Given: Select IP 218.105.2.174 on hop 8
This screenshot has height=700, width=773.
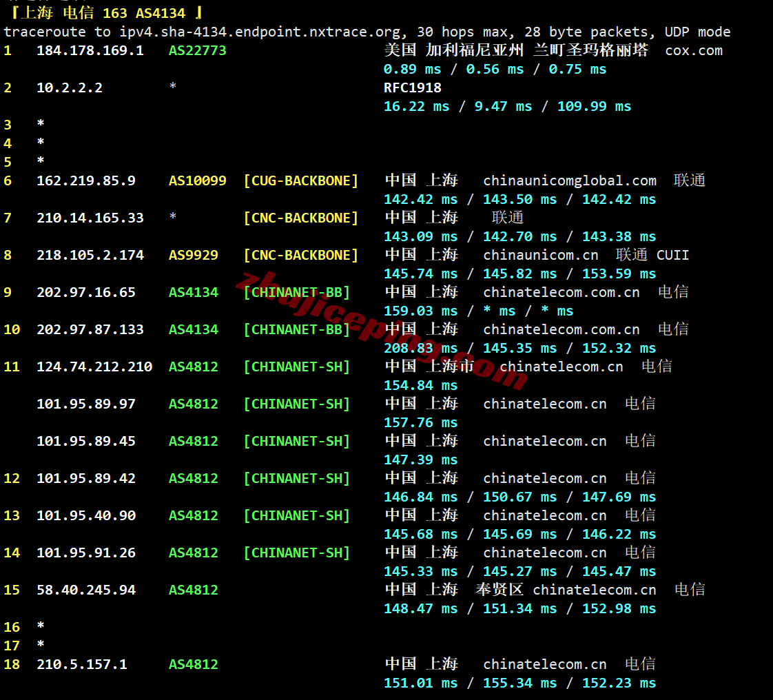Looking at the screenshot, I should click(x=90, y=256).
